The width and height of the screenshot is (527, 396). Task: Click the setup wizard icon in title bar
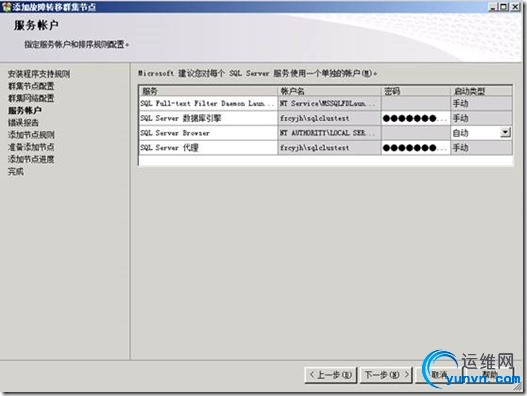6,6
